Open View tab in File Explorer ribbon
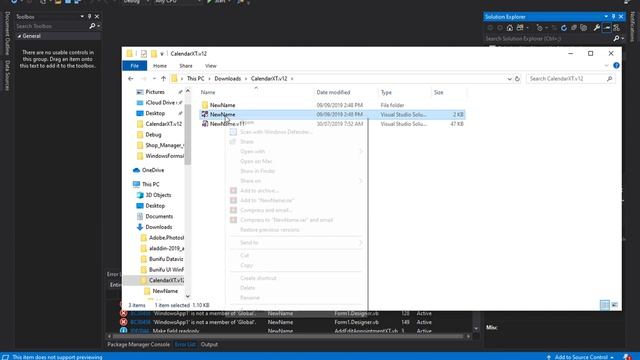Image resolution: width=640 pixels, height=360 pixels. click(211, 66)
